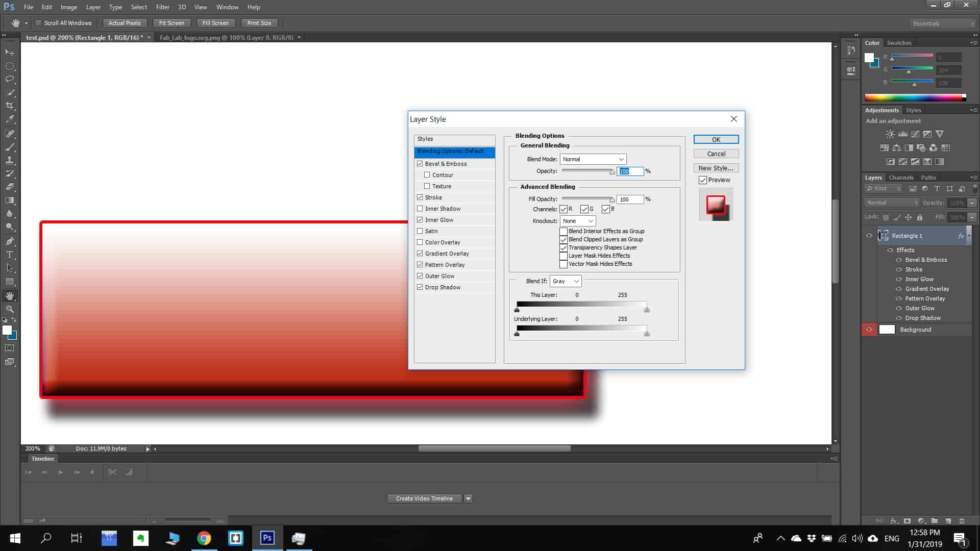
Task: Select the Zoom tool
Action: pyautogui.click(x=10, y=309)
